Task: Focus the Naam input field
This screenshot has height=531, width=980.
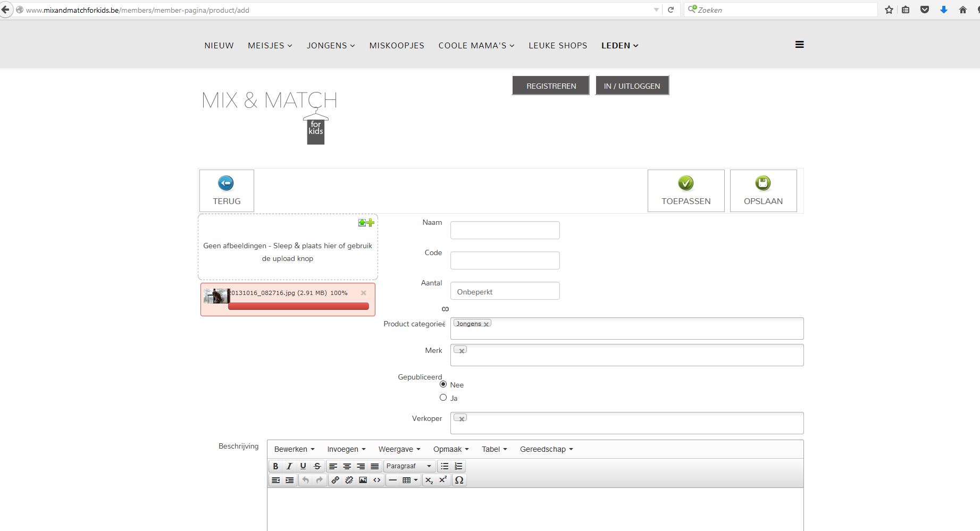Action: [505, 230]
